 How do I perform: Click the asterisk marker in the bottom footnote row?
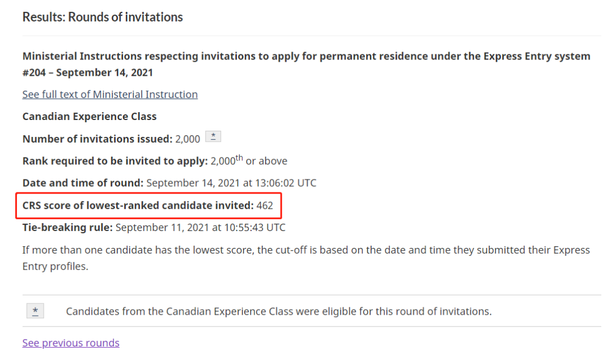tap(35, 311)
